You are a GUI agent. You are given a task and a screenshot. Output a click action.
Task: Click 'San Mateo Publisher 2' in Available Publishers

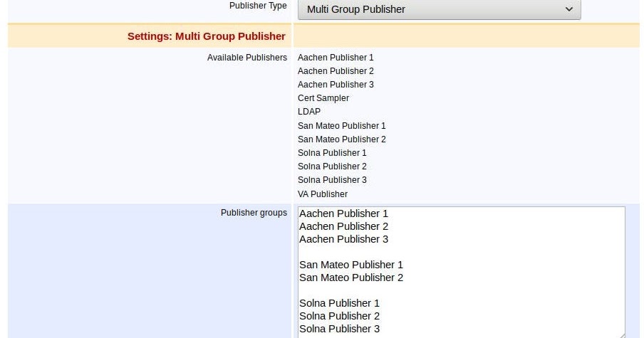pos(342,139)
